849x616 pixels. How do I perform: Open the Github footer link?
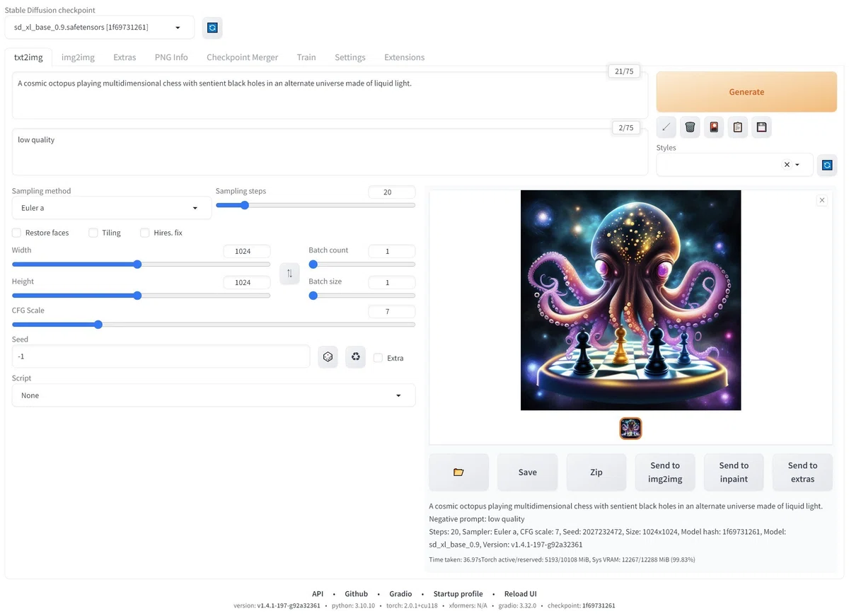357,594
